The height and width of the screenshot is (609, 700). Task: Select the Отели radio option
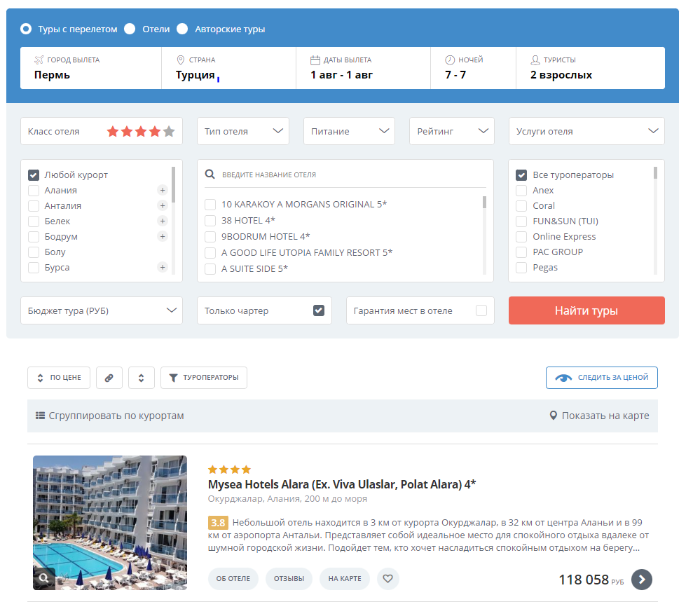tap(130, 29)
